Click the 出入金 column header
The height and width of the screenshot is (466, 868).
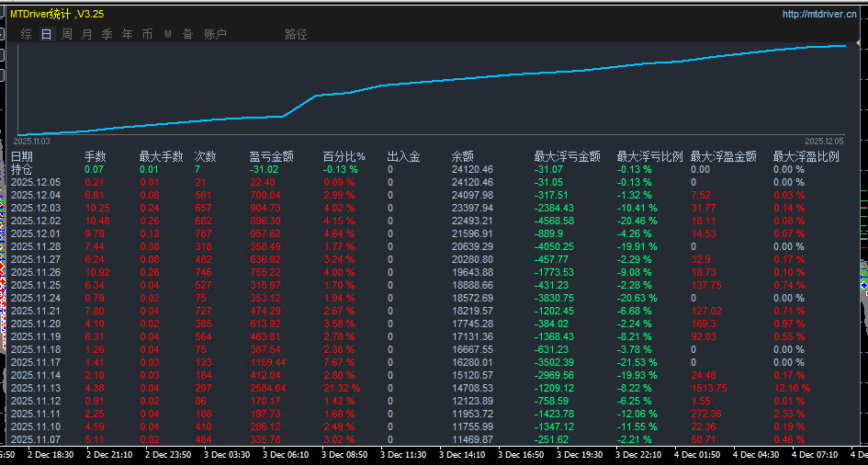click(x=403, y=157)
